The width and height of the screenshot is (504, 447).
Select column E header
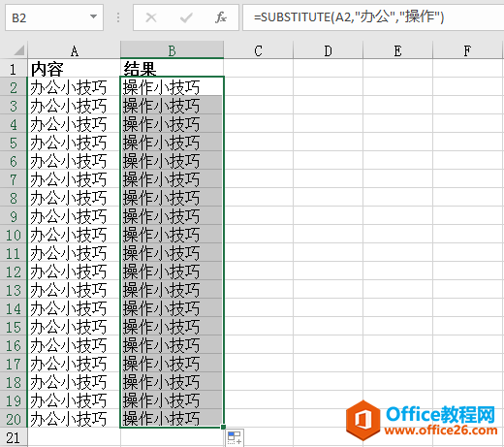[397, 50]
